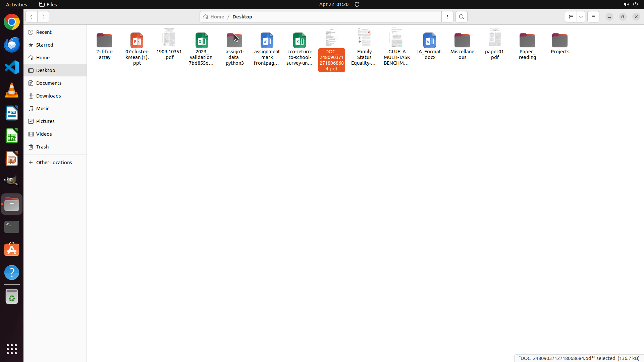
Task: Click the Home breadcrumb in the path bar
Action: pos(214,17)
